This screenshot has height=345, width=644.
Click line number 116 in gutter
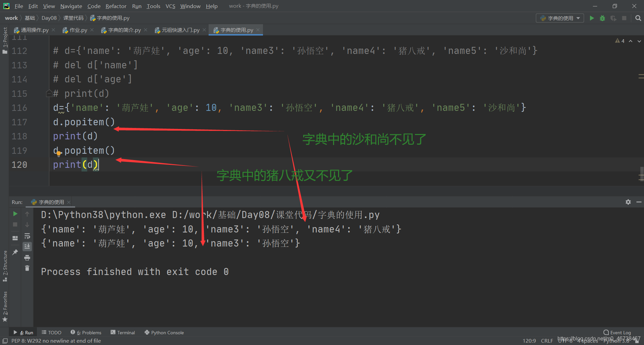click(19, 108)
